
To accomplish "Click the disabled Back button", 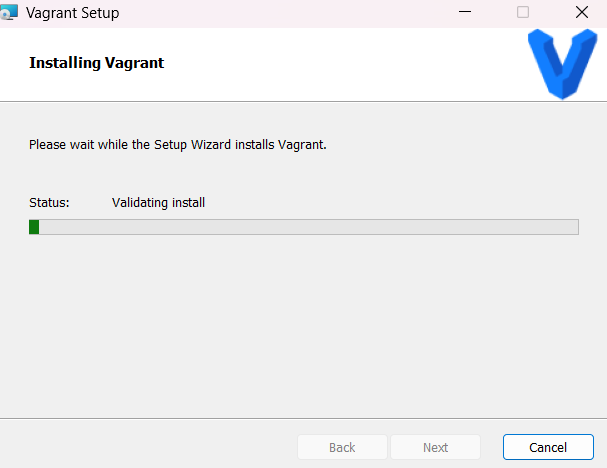I will coord(342,447).
